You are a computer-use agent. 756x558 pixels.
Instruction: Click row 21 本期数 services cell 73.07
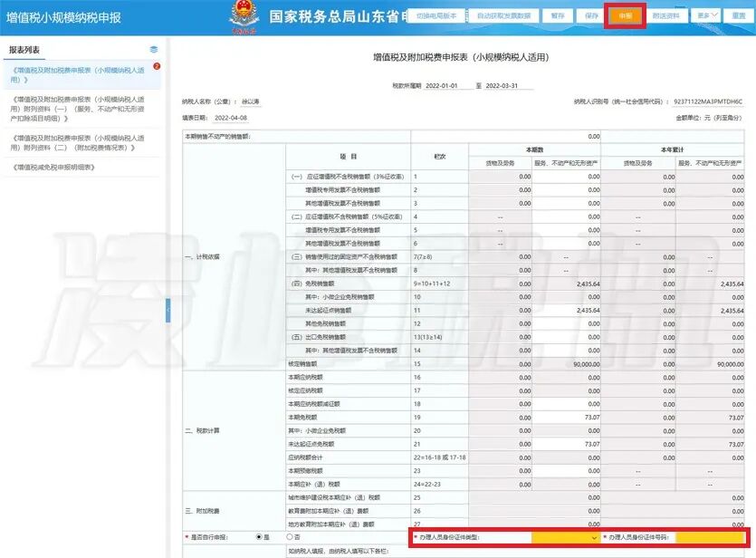coord(567,444)
